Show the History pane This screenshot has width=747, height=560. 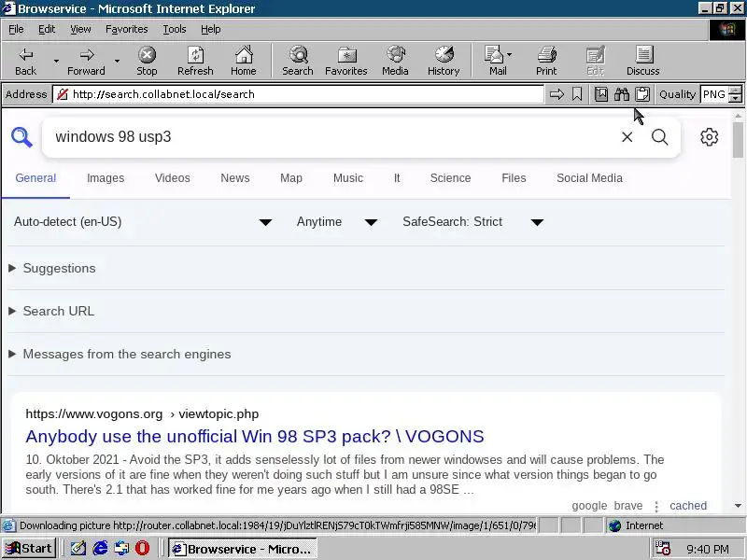pyautogui.click(x=444, y=61)
